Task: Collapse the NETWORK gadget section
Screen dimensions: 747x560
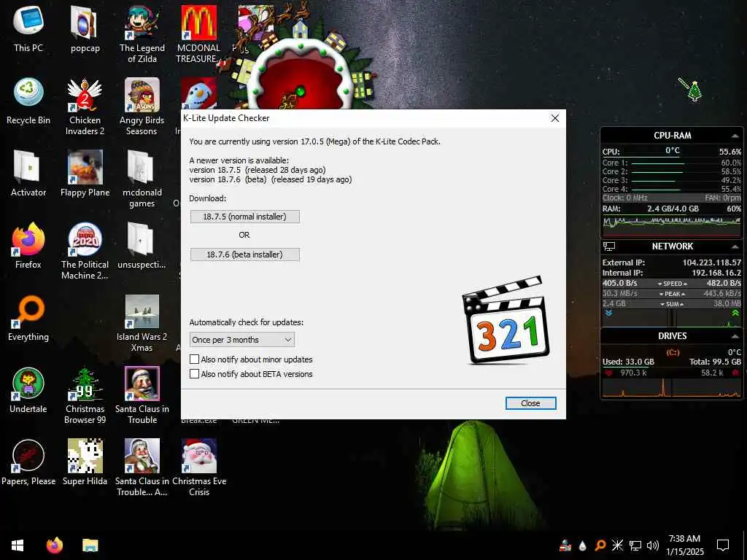Action: (x=735, y=246)
